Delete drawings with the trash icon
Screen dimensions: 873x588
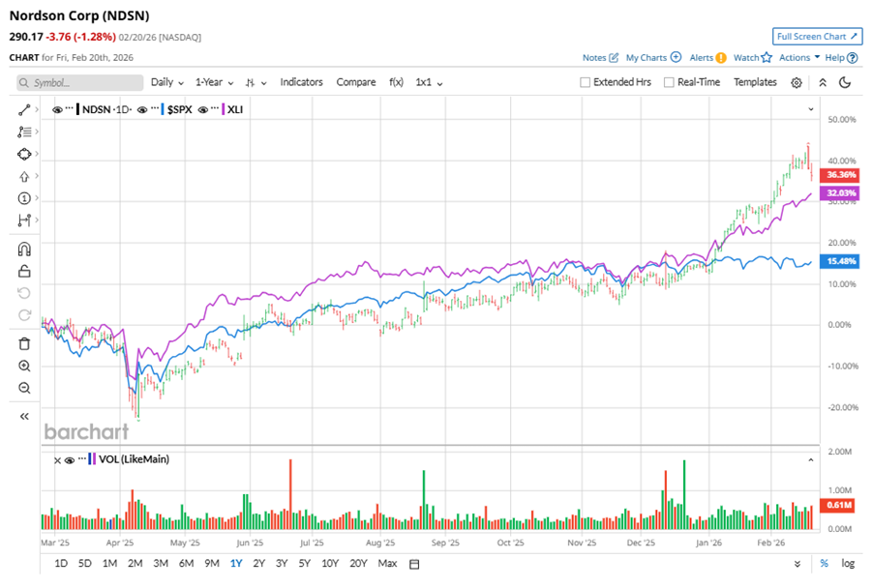pyautogui.click(x=22, y=343)
